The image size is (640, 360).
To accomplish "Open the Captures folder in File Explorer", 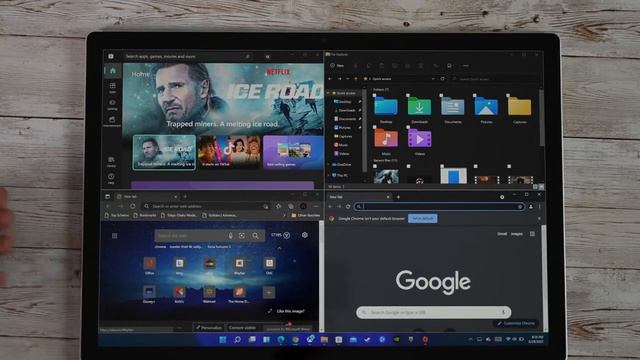I will pos(520,109).
